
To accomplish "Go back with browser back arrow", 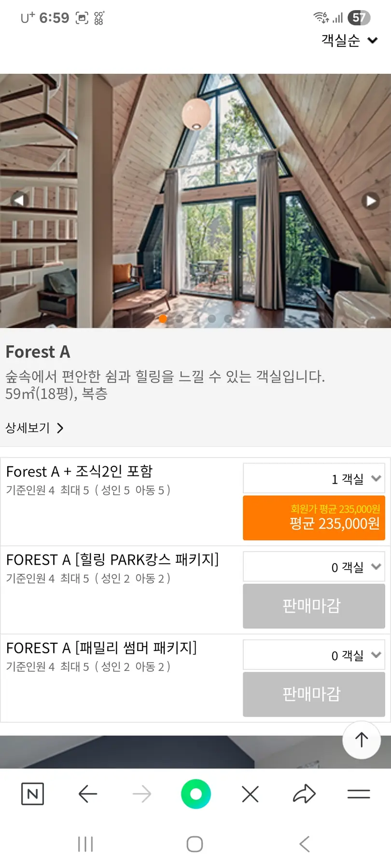I will [88, 794].
